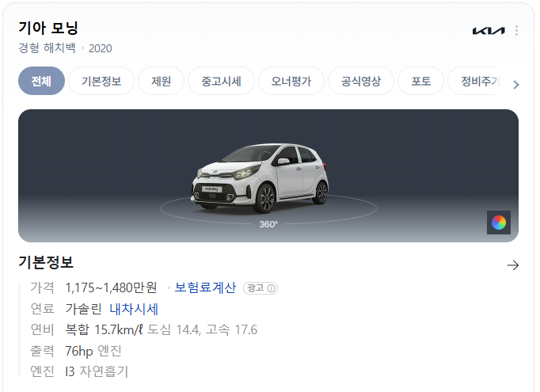Click the white Morning car 360 image
This screenshot has height=392, width=540.
tap(260, 177)
